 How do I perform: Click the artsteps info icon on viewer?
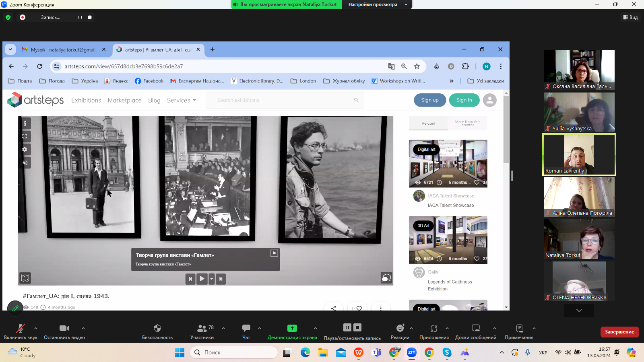(25, 123)
